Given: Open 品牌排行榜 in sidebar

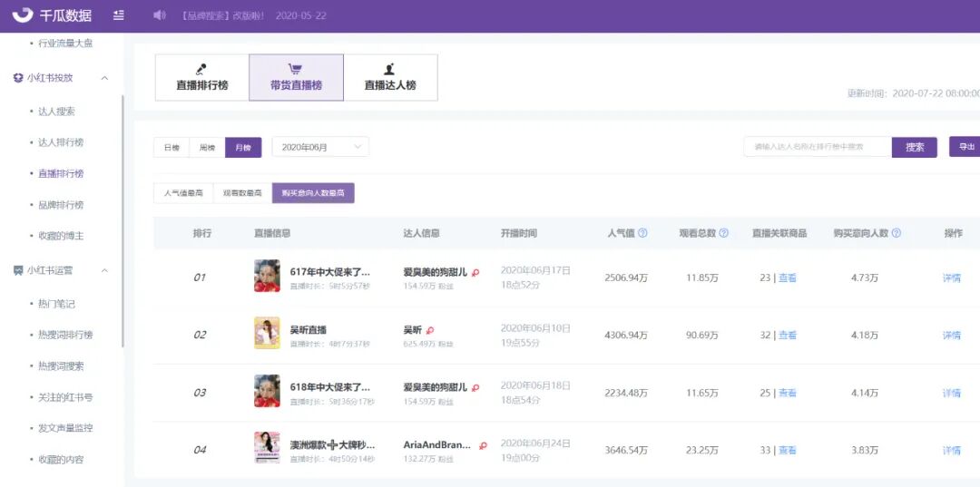Looking at the screenshot, I should click(x=61, y=205).
